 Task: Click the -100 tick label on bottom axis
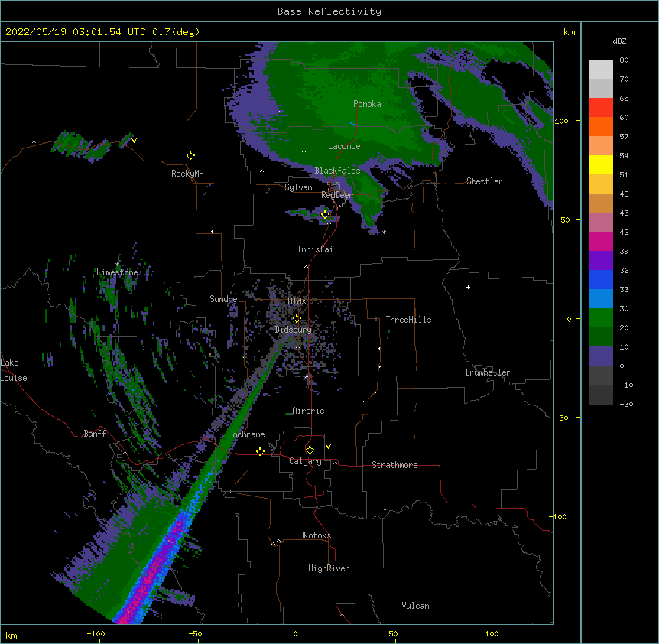tap(96, 633)
